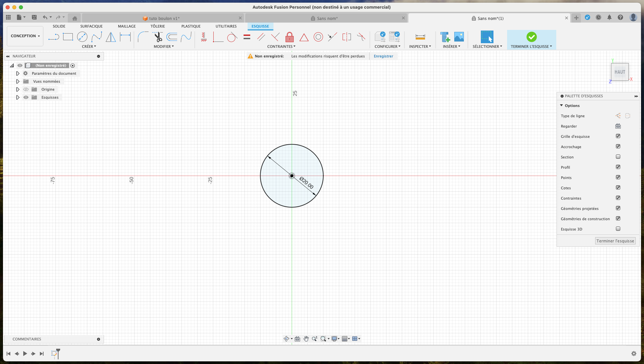
Task: Open the Job Status clock icon
Action: coord(598,17)
